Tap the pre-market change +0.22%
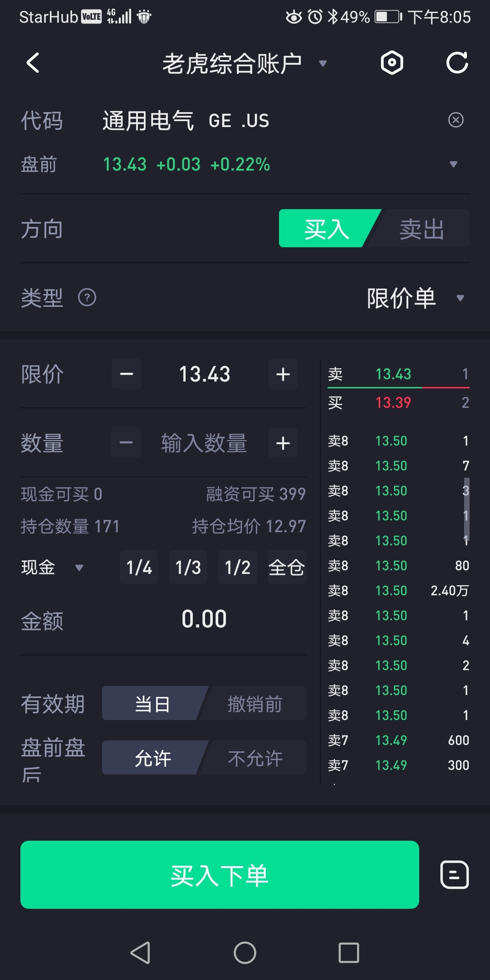 pos(240,164)
